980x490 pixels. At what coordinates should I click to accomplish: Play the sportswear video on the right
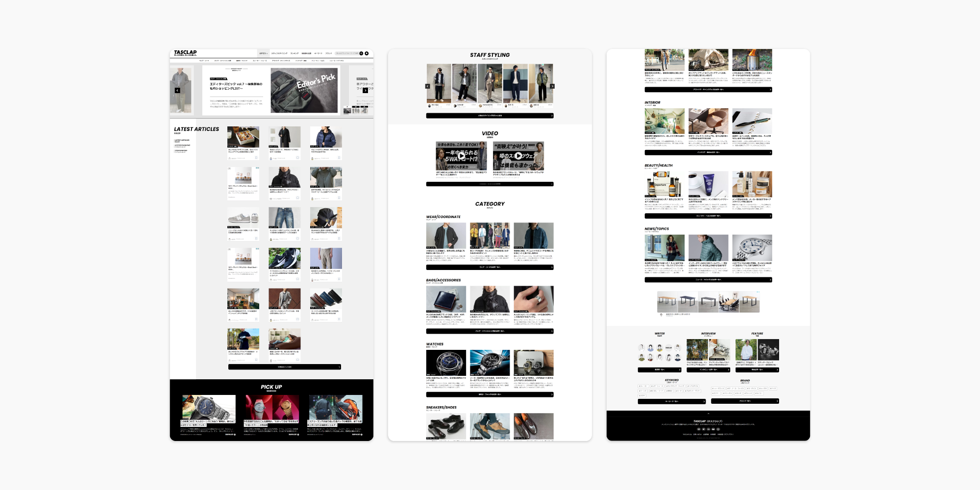pyautogui.click(x=518, y=156)
